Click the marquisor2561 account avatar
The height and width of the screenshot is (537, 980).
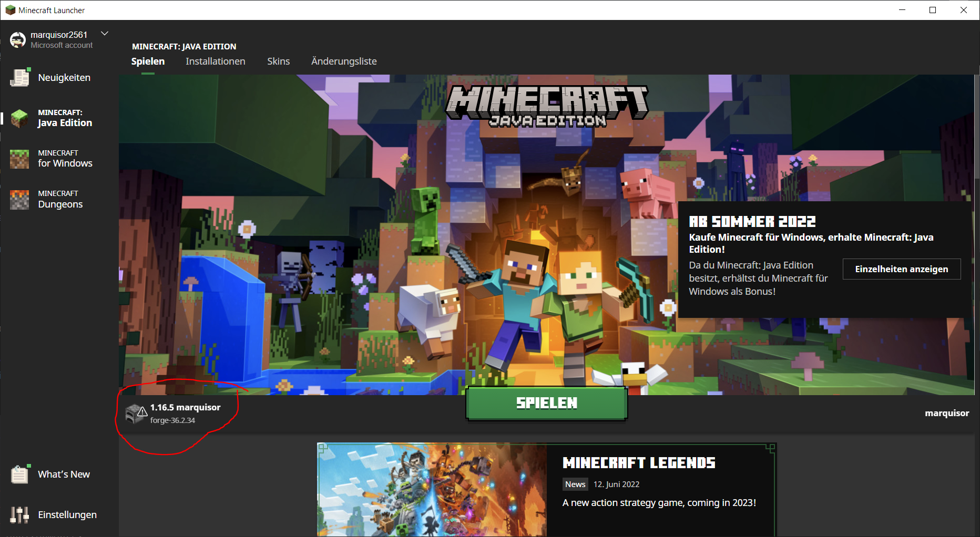click(x=18, y=39)
